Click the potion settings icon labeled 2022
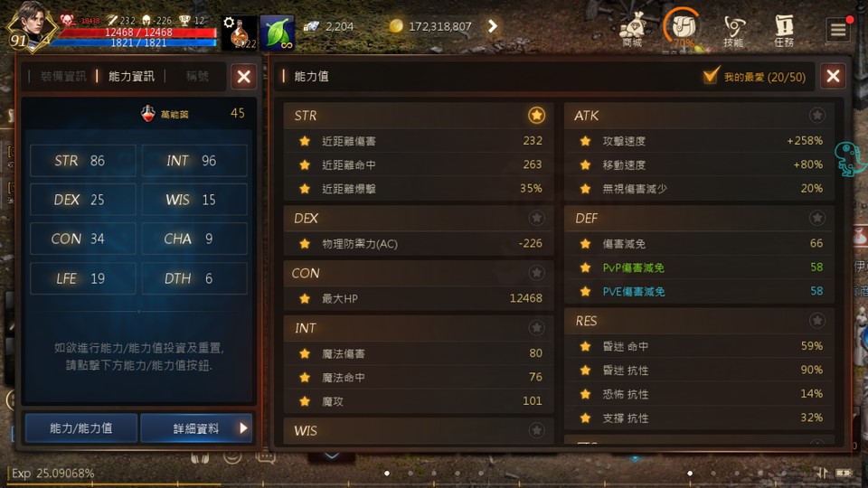Image resolution: width=868 pixels, height=488 pixels. [x=240, y=33]
